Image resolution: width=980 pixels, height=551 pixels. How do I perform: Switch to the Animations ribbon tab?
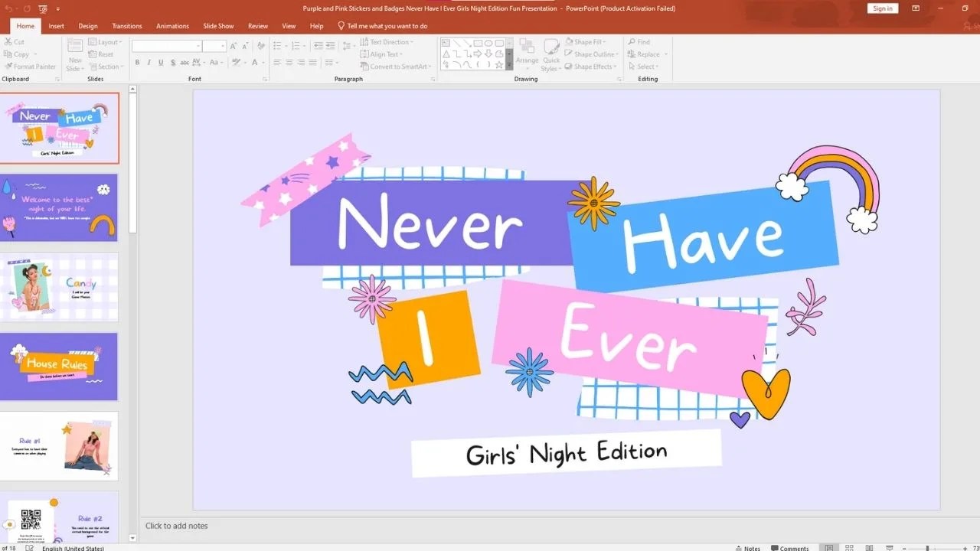point(172,25)
